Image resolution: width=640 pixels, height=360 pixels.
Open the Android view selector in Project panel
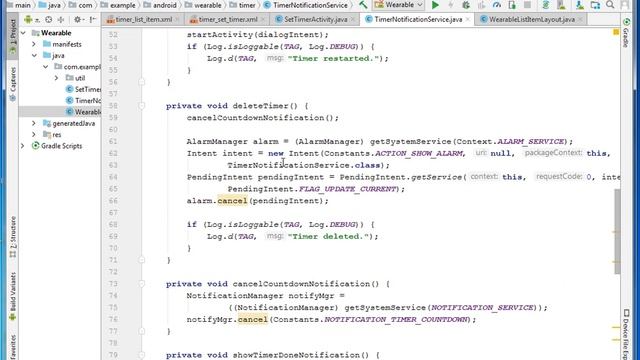[31, 19]
